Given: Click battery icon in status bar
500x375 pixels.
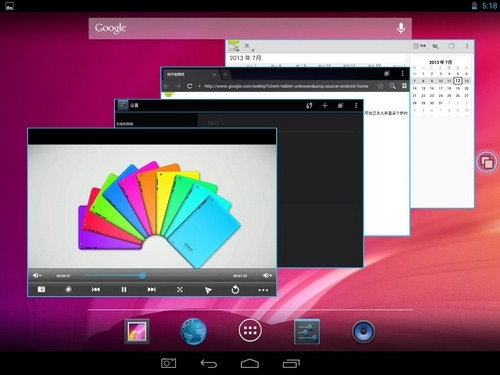Looking at the screenshot, I should tap(474, 6).
